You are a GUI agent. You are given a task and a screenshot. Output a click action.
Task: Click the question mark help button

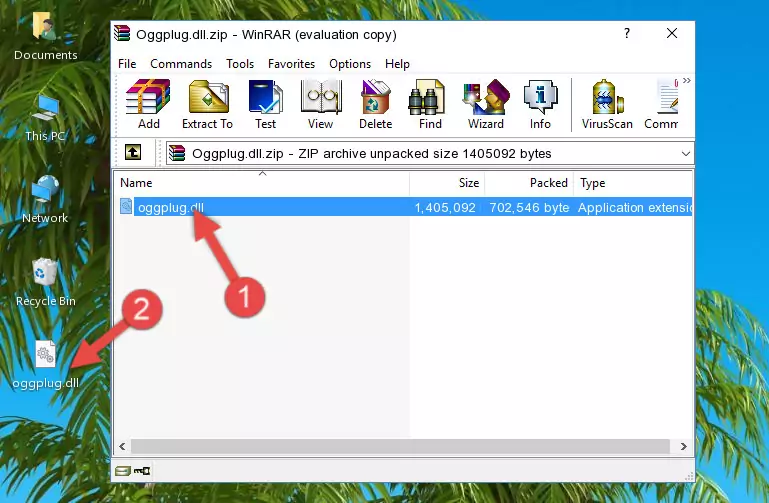[627, 33]
